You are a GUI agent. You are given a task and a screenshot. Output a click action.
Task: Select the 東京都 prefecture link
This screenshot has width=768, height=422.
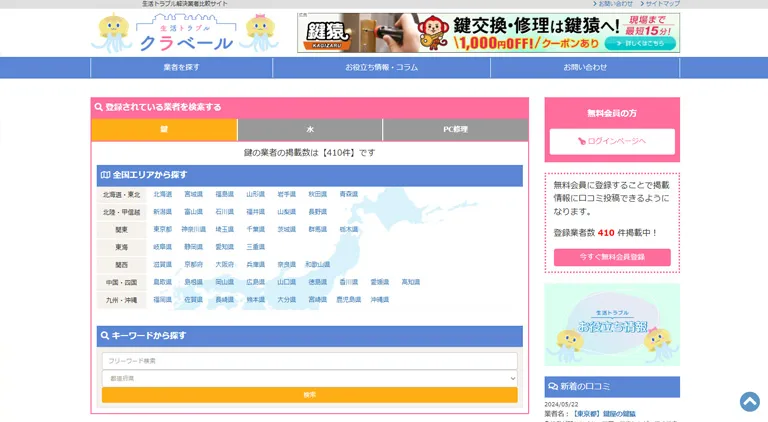pos(163,229)
